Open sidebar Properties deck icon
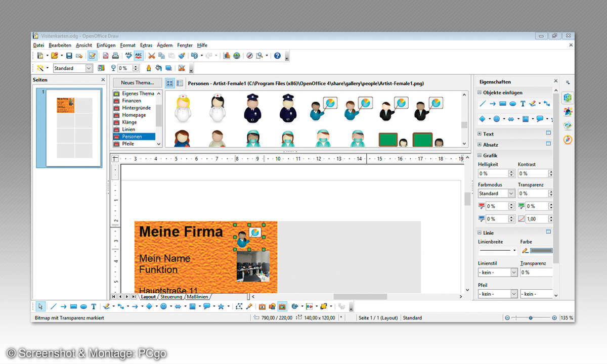Viewport: 607px width, 364px height. tap(568, 98)
